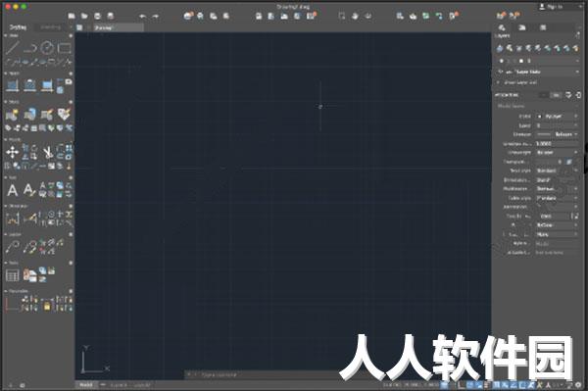
Task: Switch to the Drafting workspace tab
Action: click(x=18, y=27)
